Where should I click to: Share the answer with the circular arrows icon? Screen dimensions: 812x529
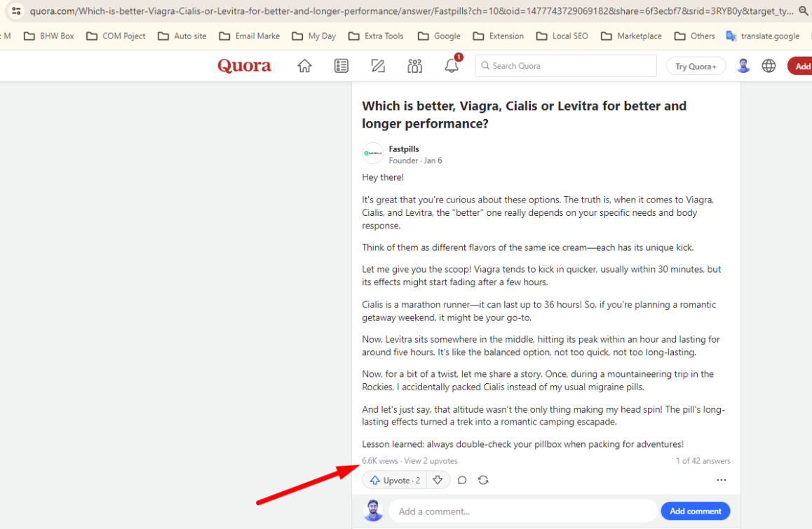coord(483,481)
